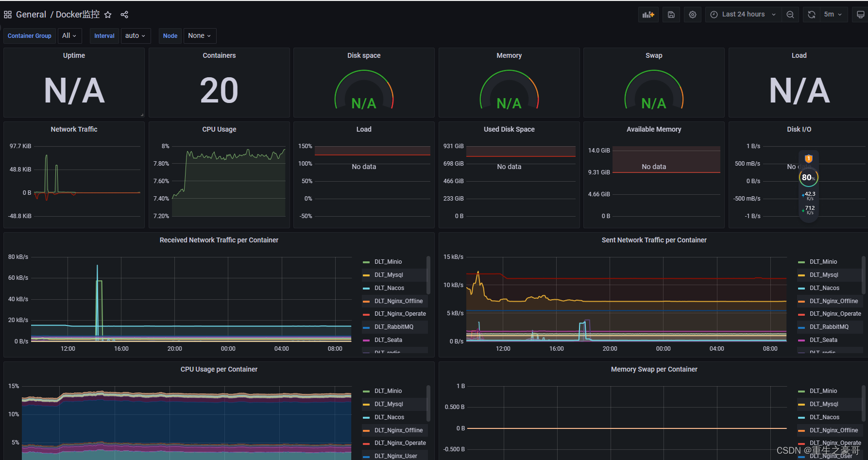Click the Uptime N/A value
This screenshot has height=460, width=868.
click(74, 90)
